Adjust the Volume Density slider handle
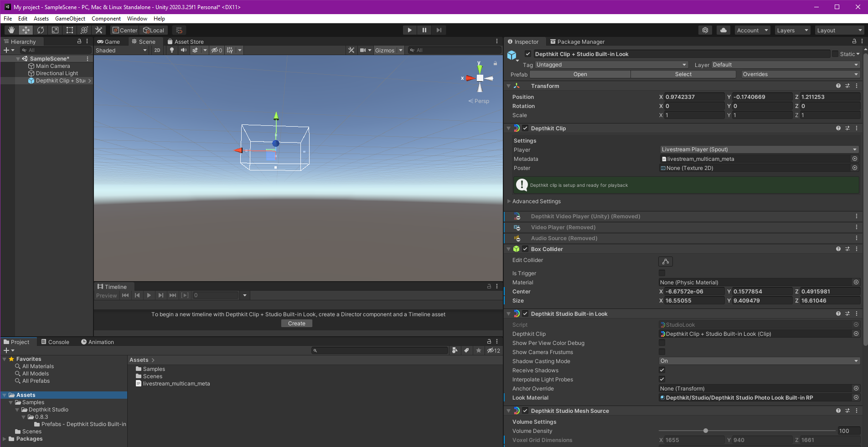The height and width of the screenshot is (447, 868). [x=705, y=431]
